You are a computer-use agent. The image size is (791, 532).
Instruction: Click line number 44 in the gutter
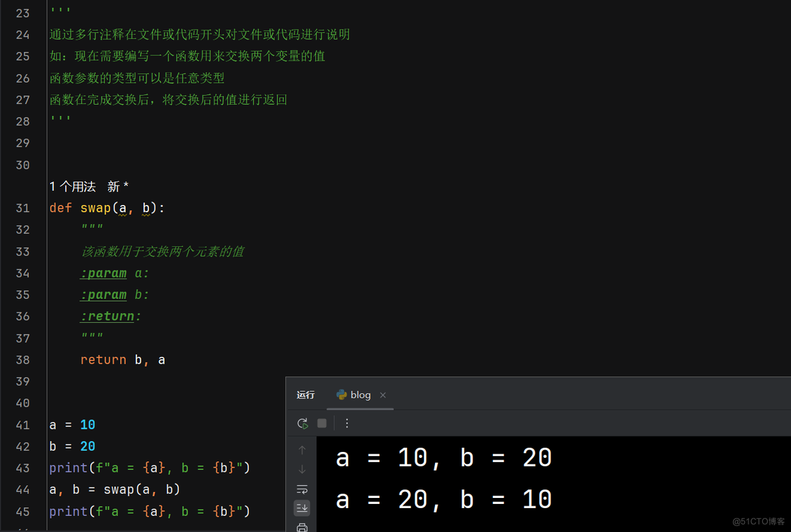23,489
